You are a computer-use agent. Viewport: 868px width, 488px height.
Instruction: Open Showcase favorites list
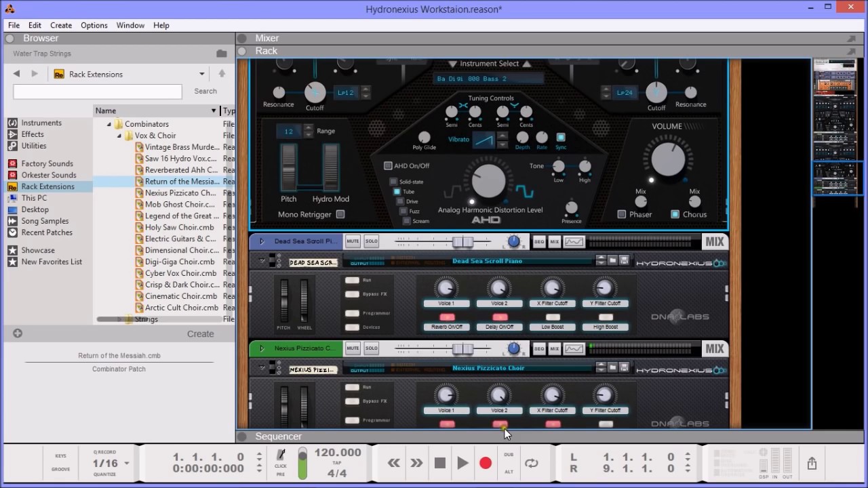tap(38, 250)
